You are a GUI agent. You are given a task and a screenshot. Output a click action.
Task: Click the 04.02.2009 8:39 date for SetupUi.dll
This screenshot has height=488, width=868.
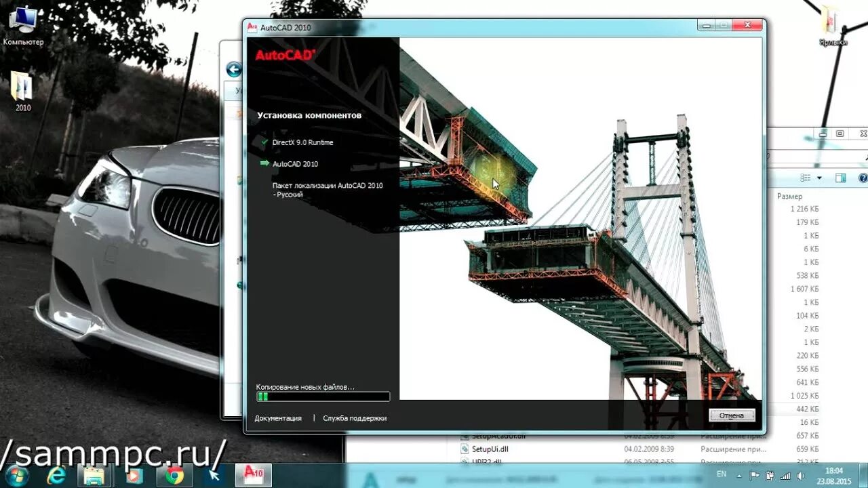click(x=649, y=449)
